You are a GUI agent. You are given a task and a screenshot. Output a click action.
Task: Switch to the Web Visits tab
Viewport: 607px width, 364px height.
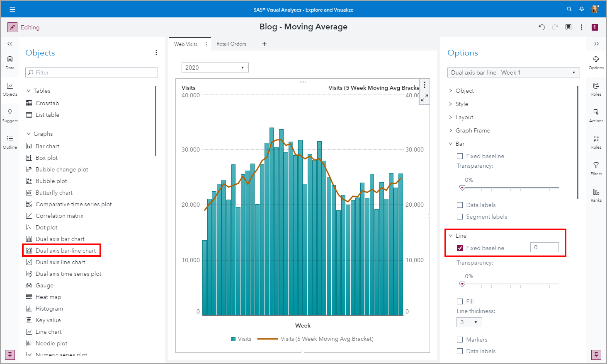coord(186,44)
